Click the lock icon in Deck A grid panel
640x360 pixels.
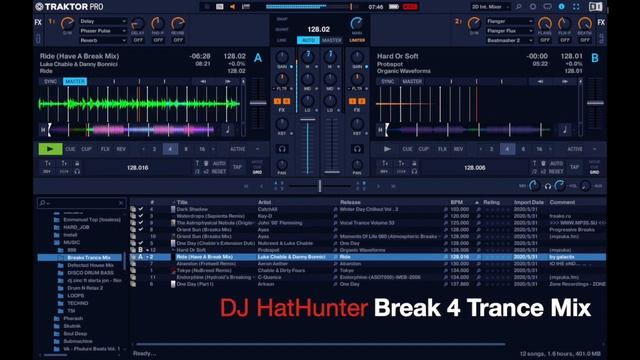pos(77,163)
